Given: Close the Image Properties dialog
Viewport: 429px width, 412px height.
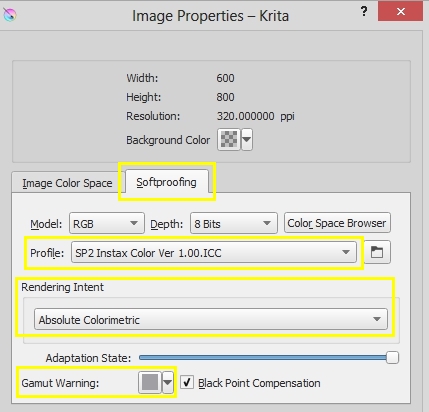Looking at the screenshot, I should (400, 12).
